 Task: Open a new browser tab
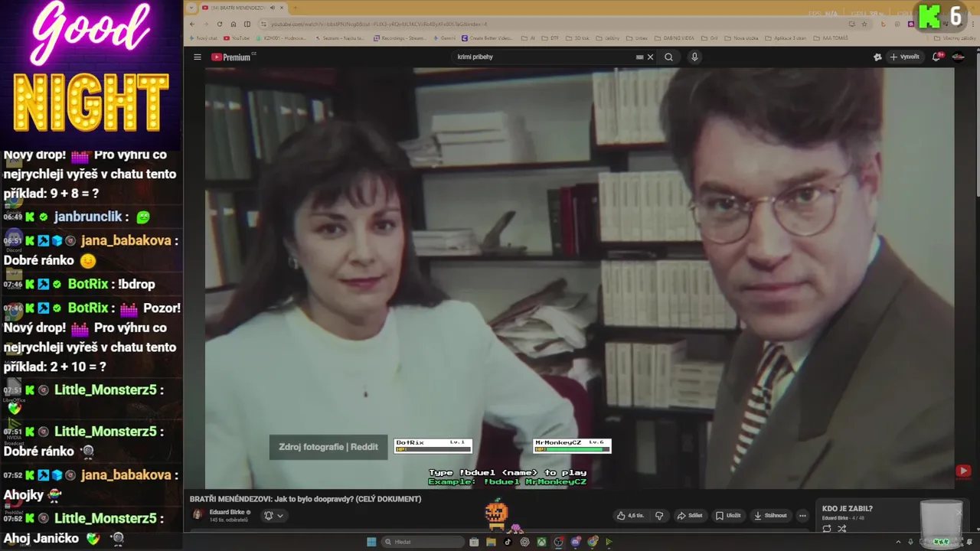(x=296, y=8)
